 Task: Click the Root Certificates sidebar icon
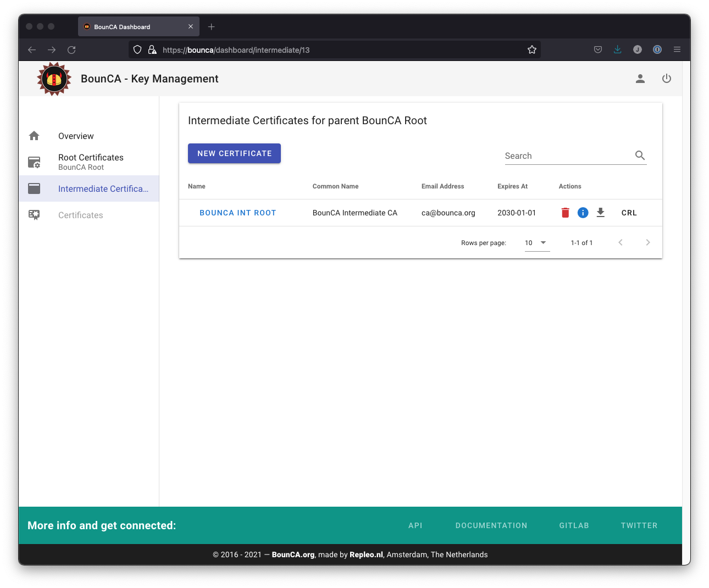34,162
